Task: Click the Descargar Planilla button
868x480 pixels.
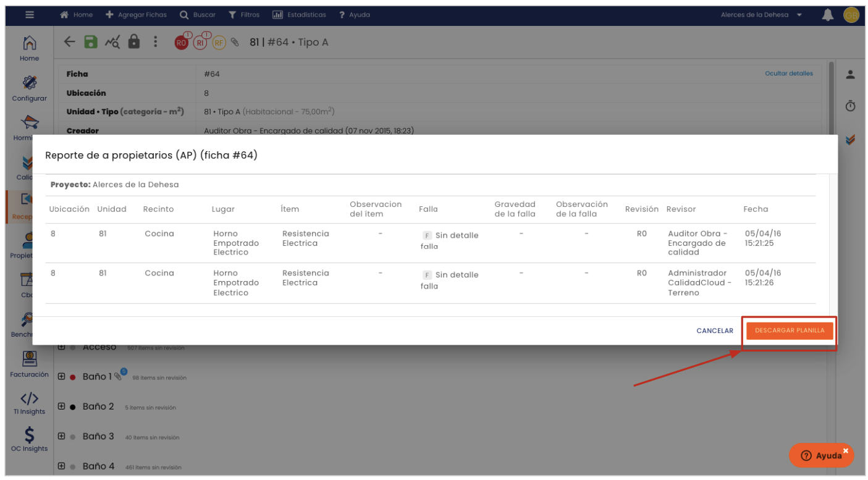Action: tap(789, 331)
